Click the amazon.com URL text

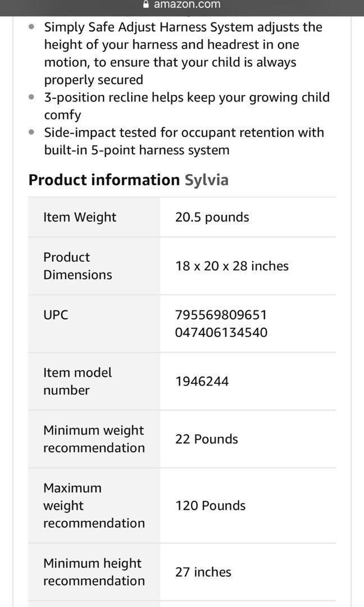click(187, 4)
